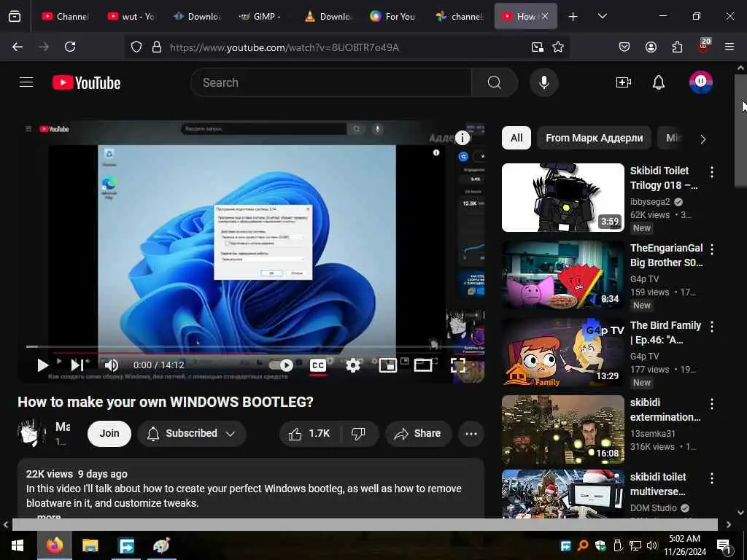Image resolution: width=747 pixels, height=560 pixels.
Task: Open skibidi extermination video thumbnail
Action: click(562, 430)
